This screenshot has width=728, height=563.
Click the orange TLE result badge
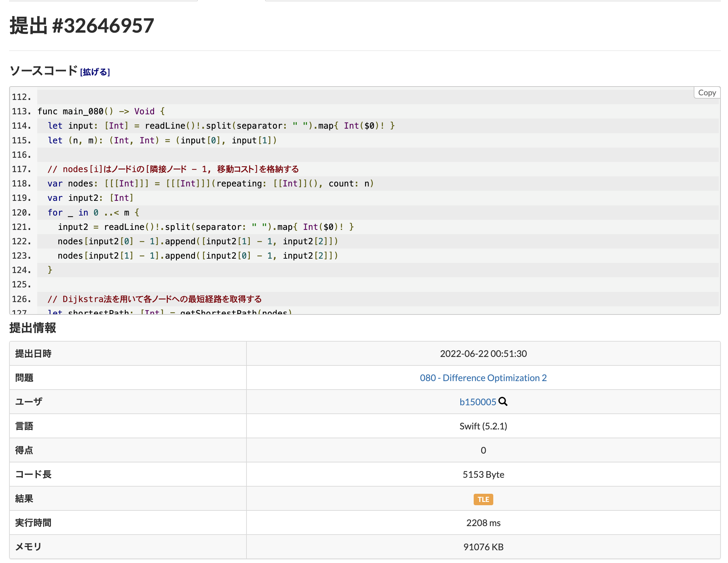click(483, 499)
